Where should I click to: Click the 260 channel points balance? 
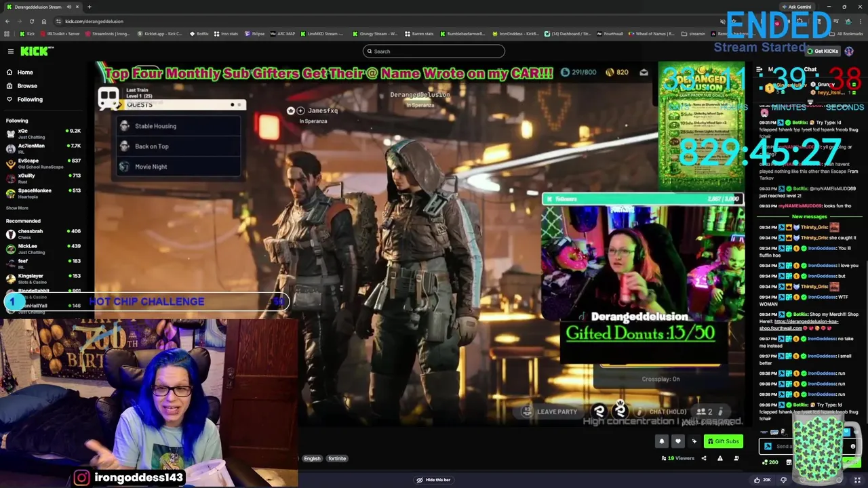click(x=770, y=462)
